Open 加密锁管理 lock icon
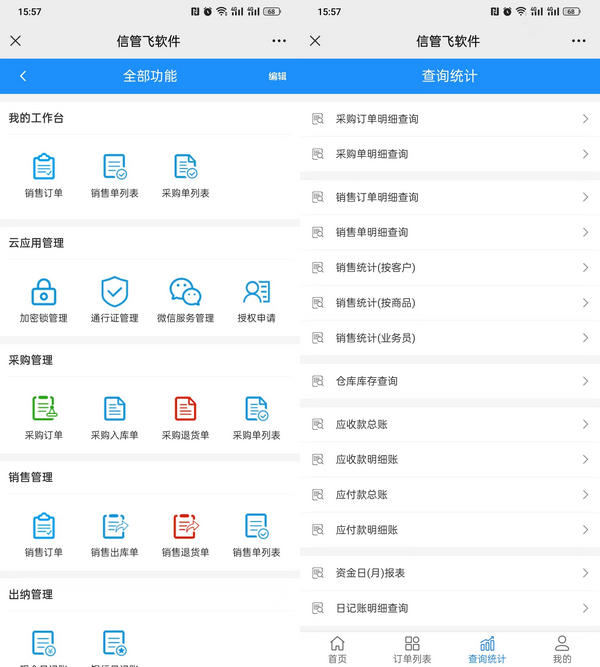 tap(43, 292)
